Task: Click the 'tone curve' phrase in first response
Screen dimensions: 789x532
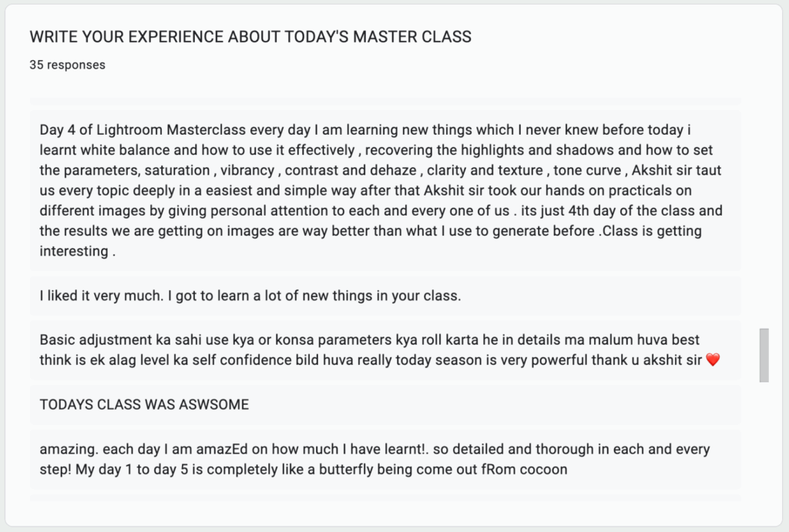Action: [587, 170]
